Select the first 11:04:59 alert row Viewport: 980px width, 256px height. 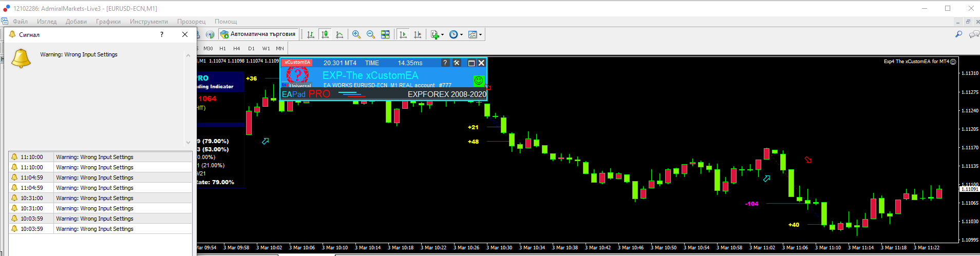pyautogui.click(x=100, y=178)
